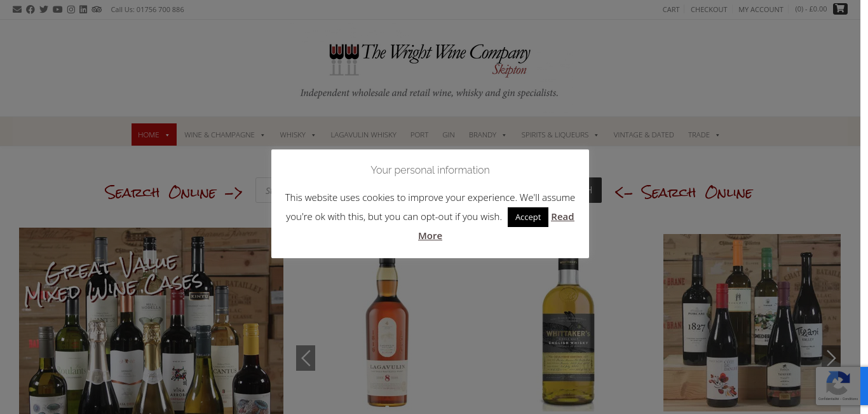Expand the Spirits & Liqueurs menu

(x=560, y=135)
